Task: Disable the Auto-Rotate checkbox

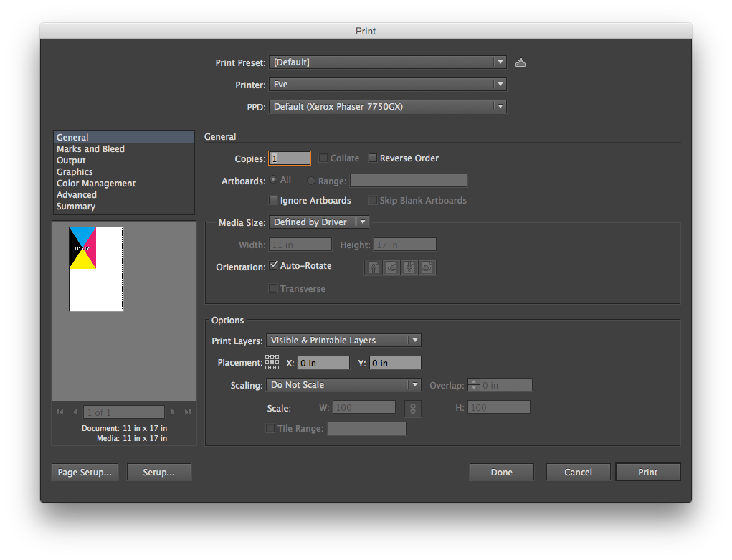Action: coord(274,265)
